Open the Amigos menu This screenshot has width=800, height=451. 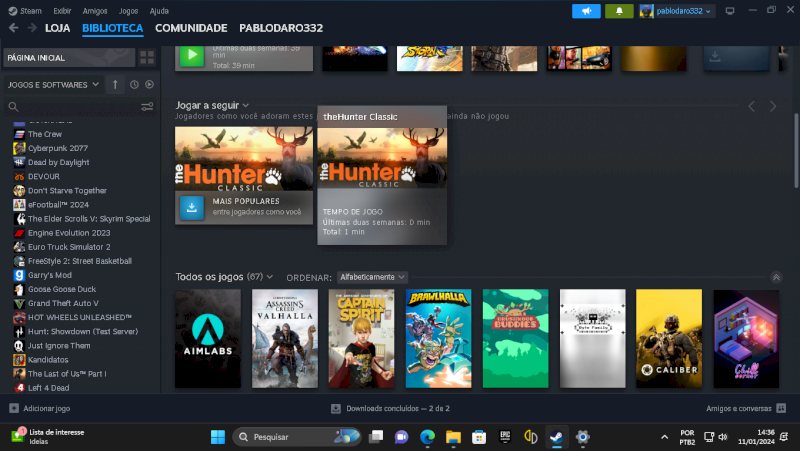[x=95, y=11]
